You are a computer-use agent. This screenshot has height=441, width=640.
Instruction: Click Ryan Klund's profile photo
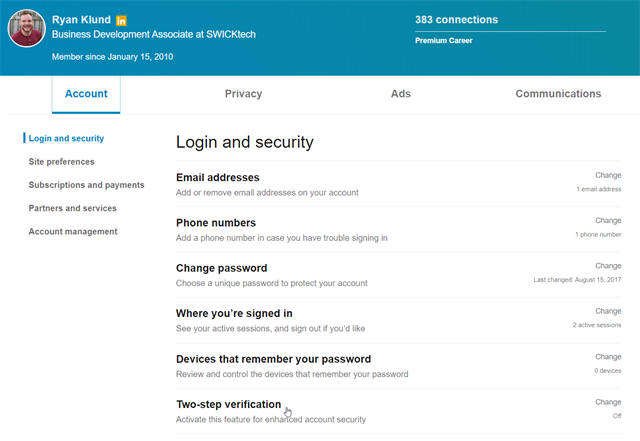pos(27,28)
